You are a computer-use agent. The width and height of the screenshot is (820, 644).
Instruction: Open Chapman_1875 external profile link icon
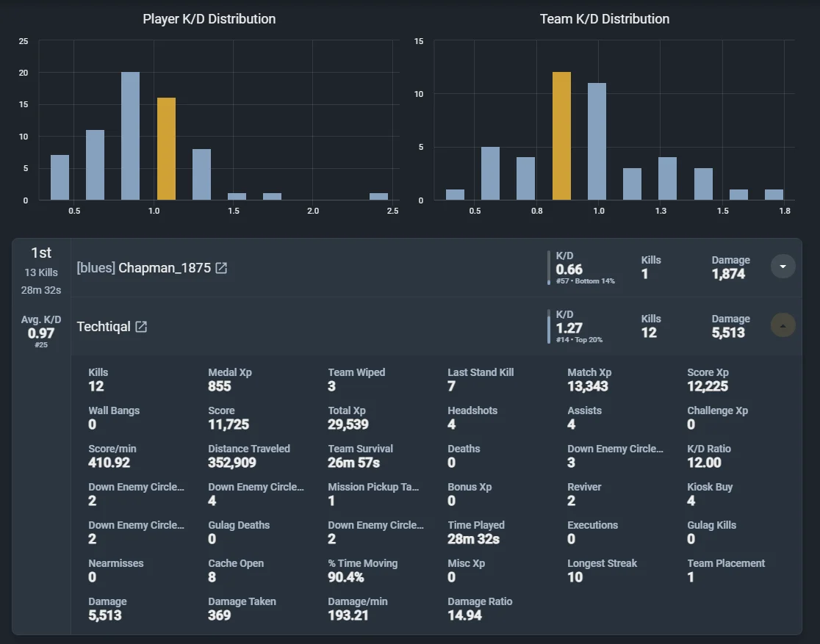[221, 268]
